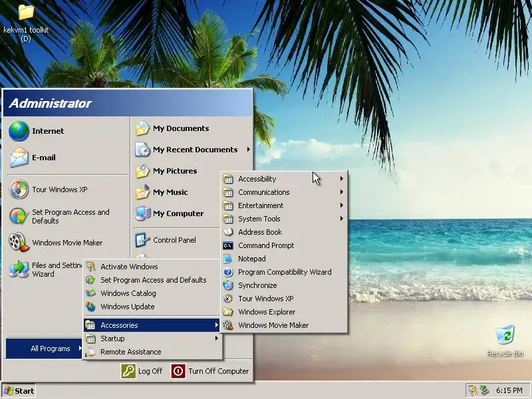Launch Windows Movie Maker from Accessories menu
The image size is (532, 399).
pyautogui.click(x=284, y=325)
